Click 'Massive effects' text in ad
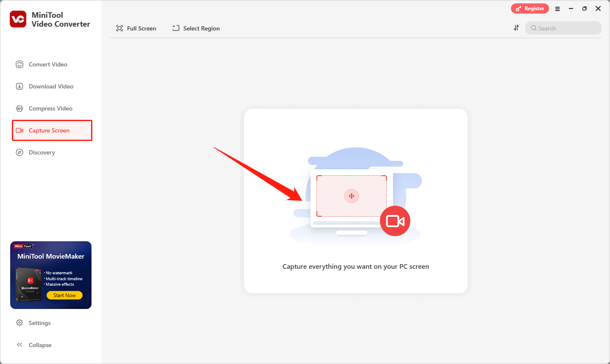610x364 pixels. click(60, 284)
